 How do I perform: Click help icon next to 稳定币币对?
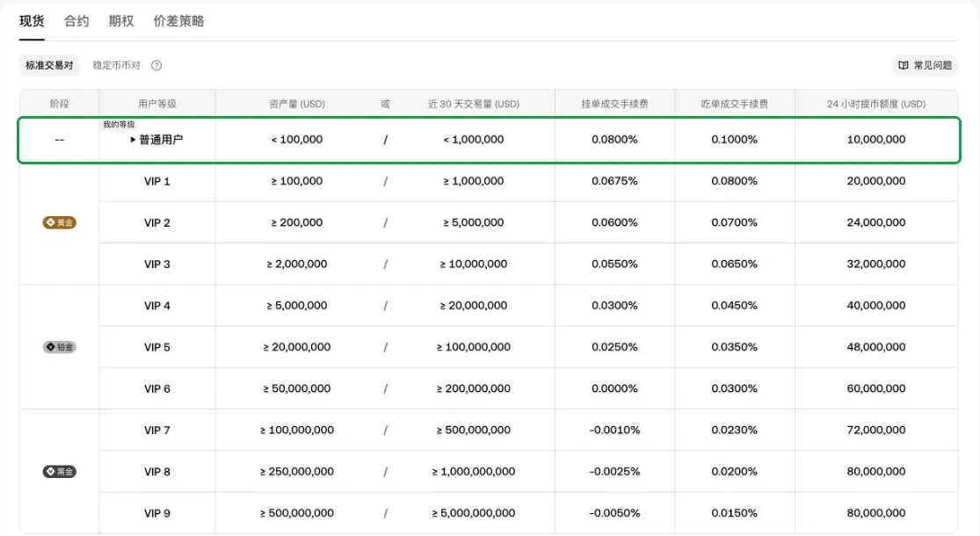[x=156, y=65]
